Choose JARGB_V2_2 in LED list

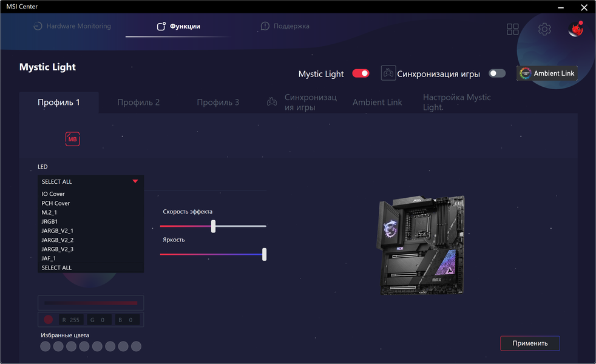(x=90, y=240)
